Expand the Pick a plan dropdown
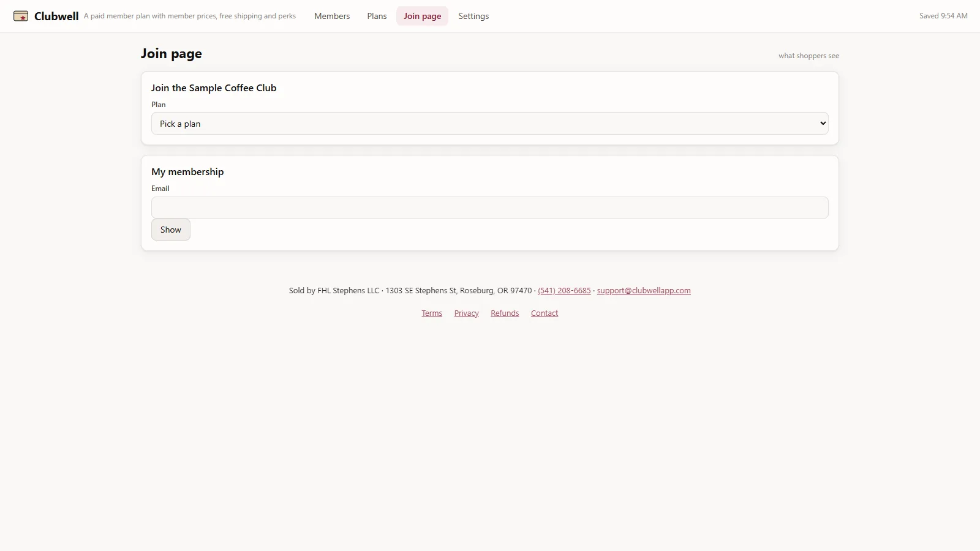The height and width of the screenshot is (551, 980). pos(490,124)
